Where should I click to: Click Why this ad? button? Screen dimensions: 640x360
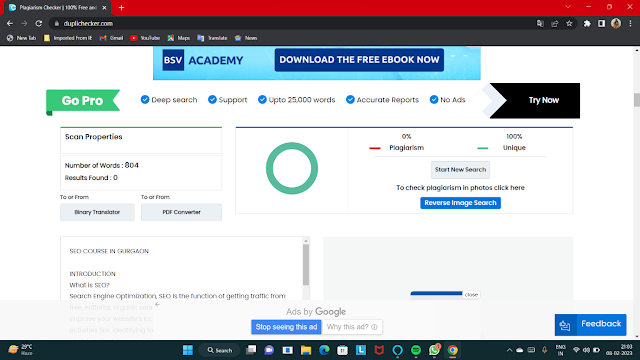pyautogui.click(x=352, y=327)
